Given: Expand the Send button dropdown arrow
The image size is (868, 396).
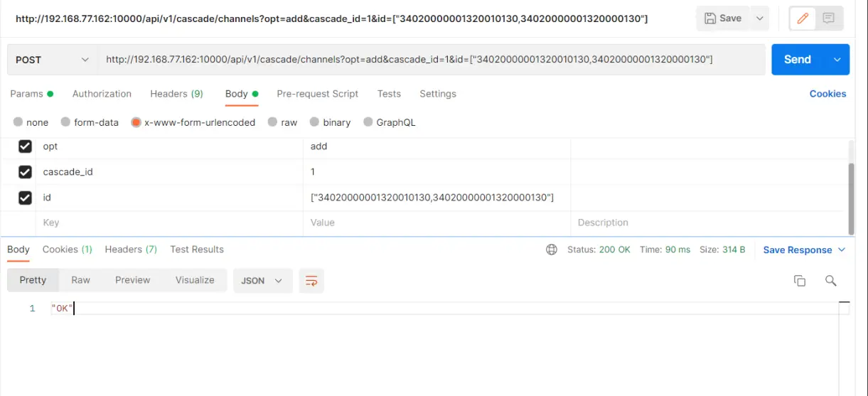Looking at the screenshot, I should [x=837, y=60].
